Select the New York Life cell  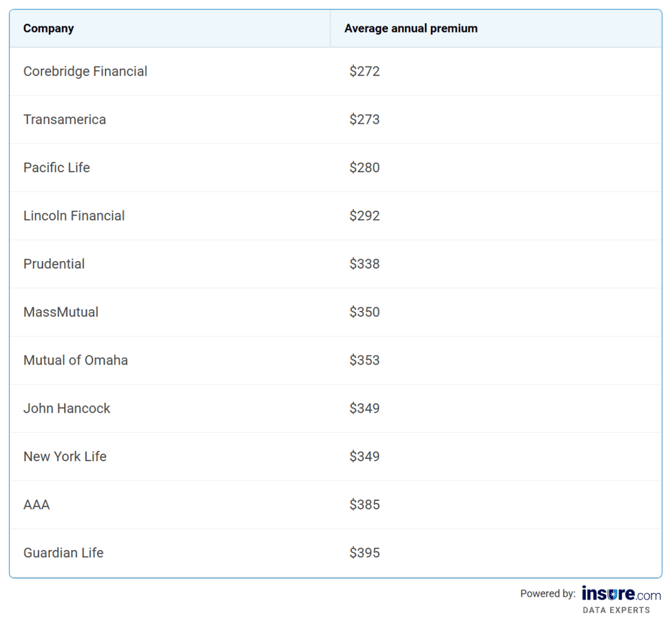(65, 456)
